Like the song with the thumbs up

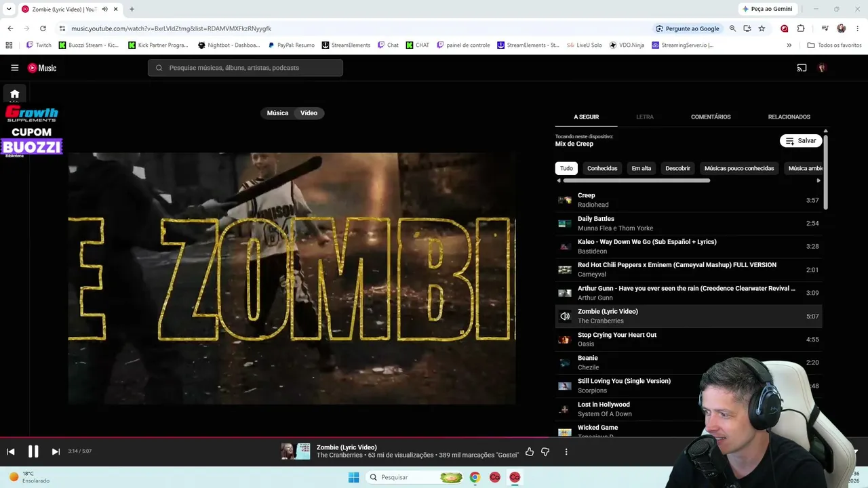click(530, 451)
